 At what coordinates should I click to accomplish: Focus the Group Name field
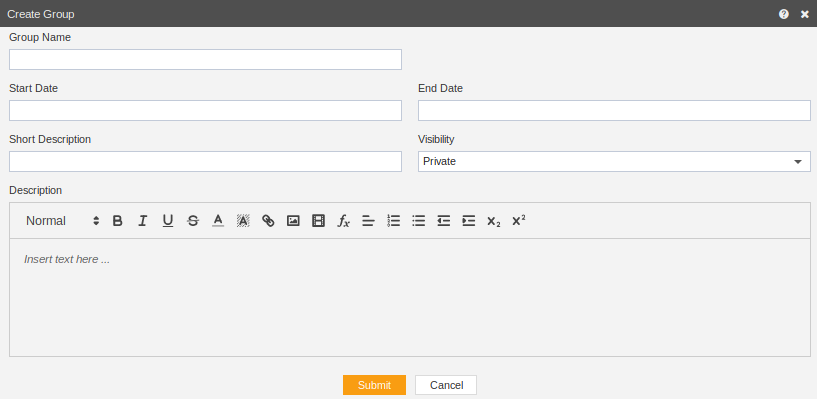(205, 59)
